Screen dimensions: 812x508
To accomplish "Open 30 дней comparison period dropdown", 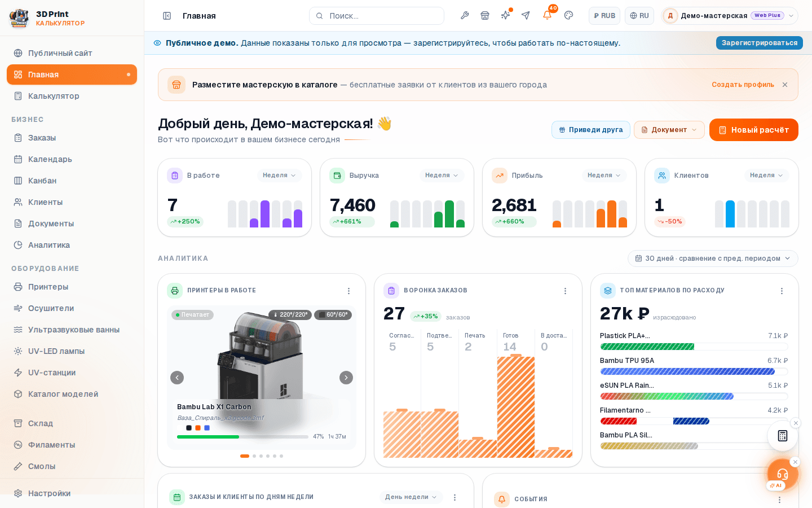I will click(713, 259).
